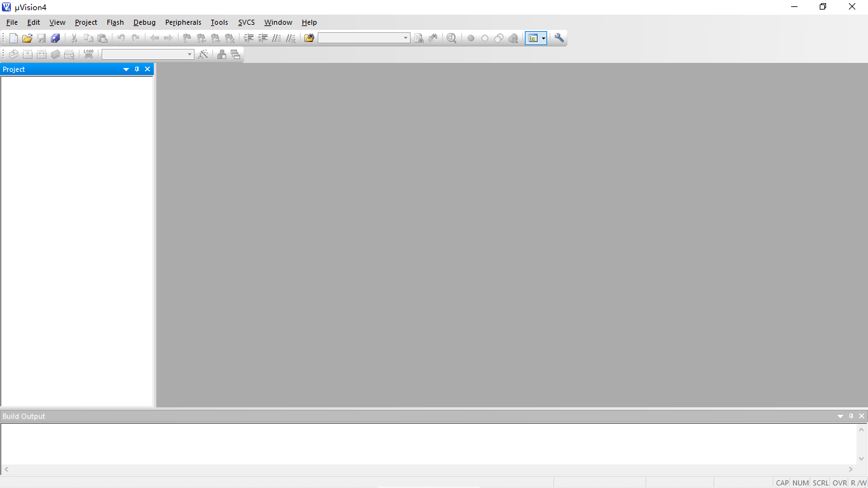The image size is (868, 488).
Task: Open the File menu
Action: click(12, 22)
